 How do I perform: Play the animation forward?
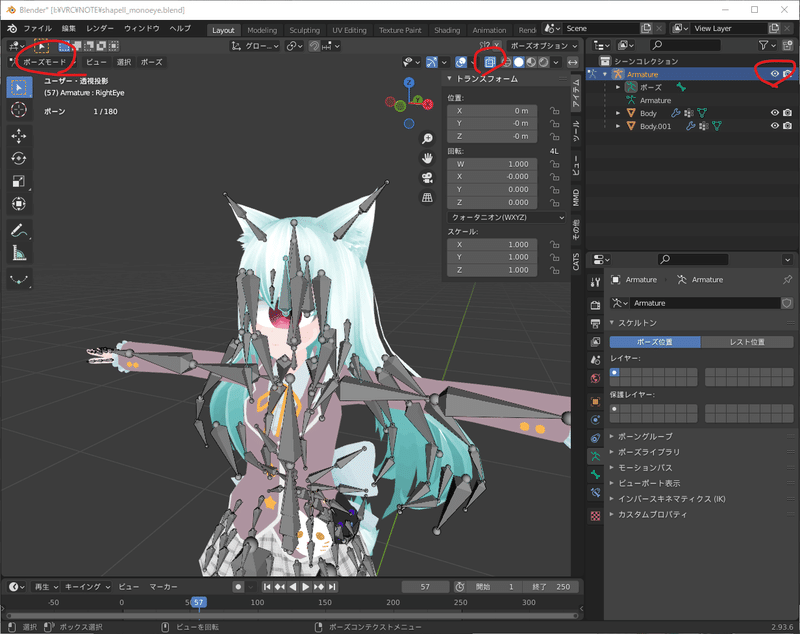(x=306, y=587)
